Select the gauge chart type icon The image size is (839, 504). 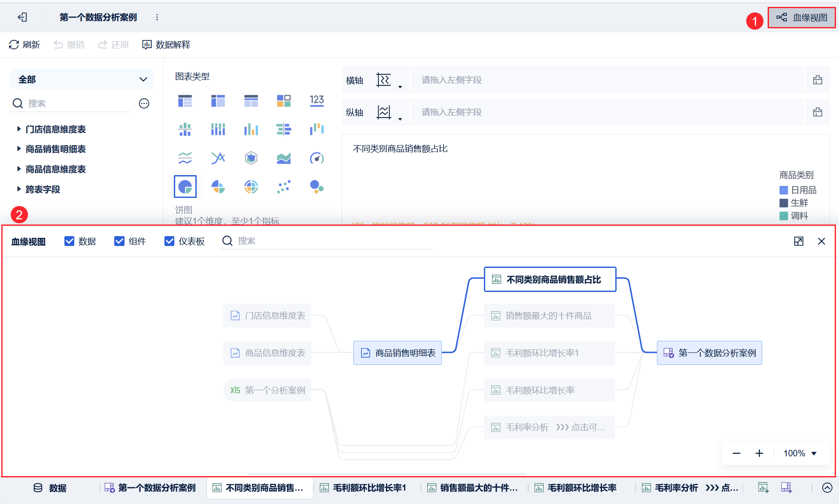click(x=316, y=158)
